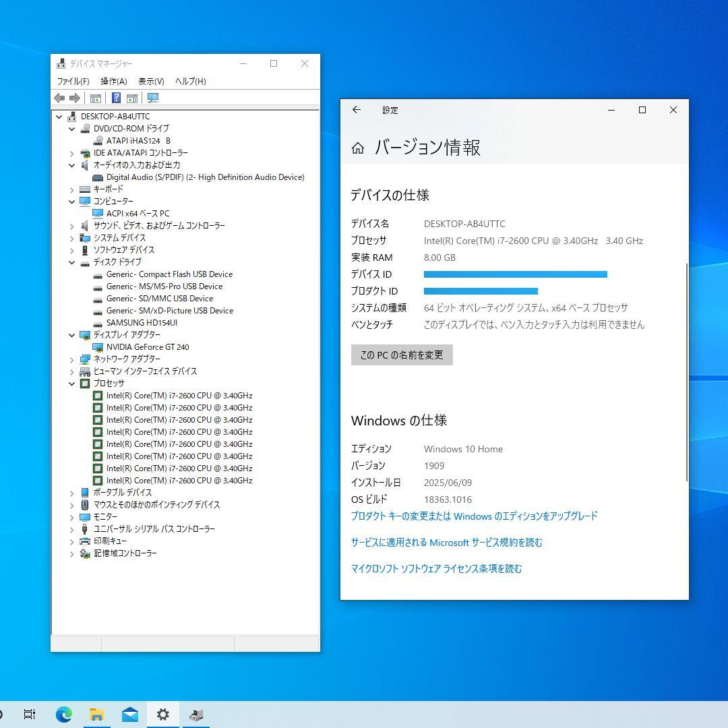Click the Scan for hardware changes icon
Viewport: 728px width, 728px height.
click(x=153, y=98)
